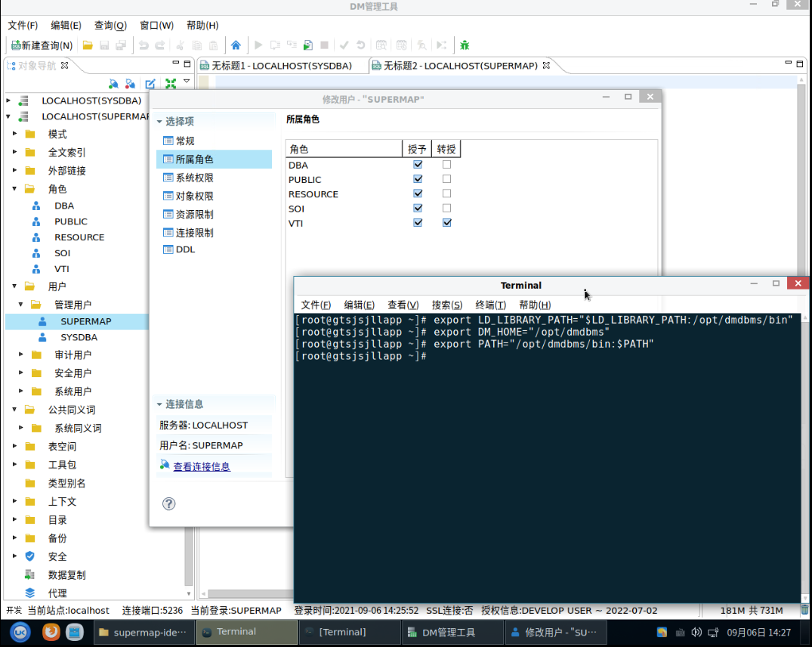812x647 pixels.
Task: Click the undo arrow toolbar icon
Action: pyautogui.click(x=144, y=45)
